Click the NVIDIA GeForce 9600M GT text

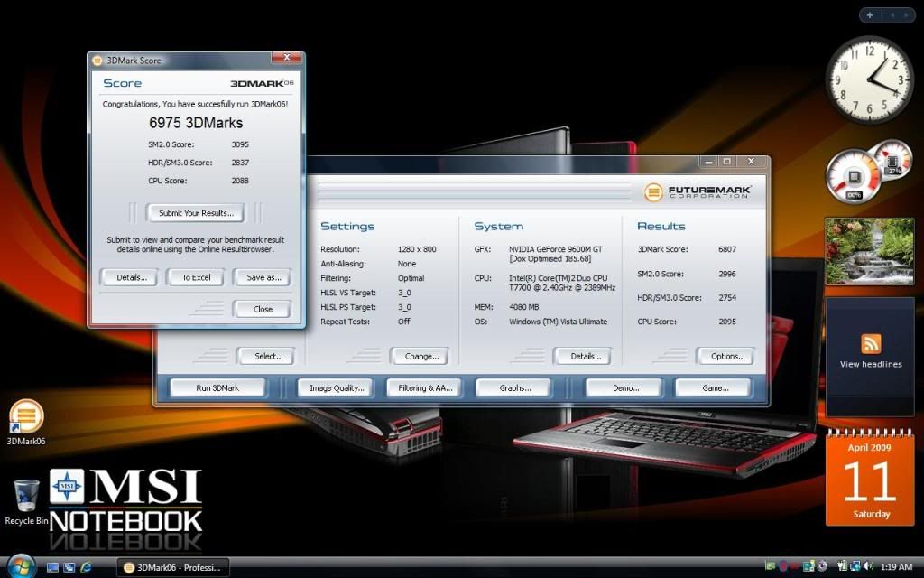[555, 249]
